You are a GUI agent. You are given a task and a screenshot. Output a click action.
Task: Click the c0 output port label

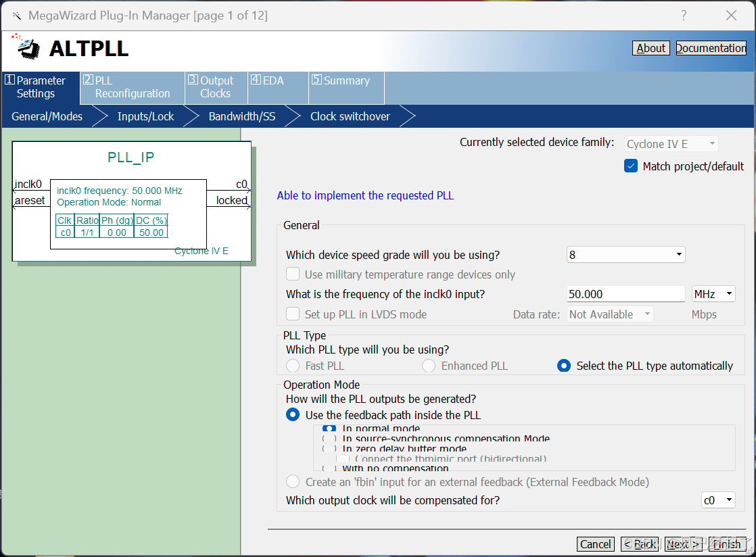coord(241,184)
